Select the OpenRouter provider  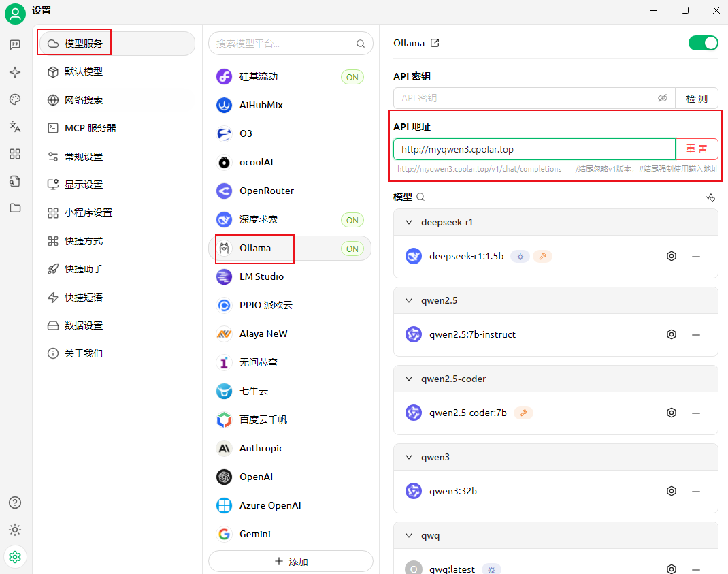coord(290,191)
